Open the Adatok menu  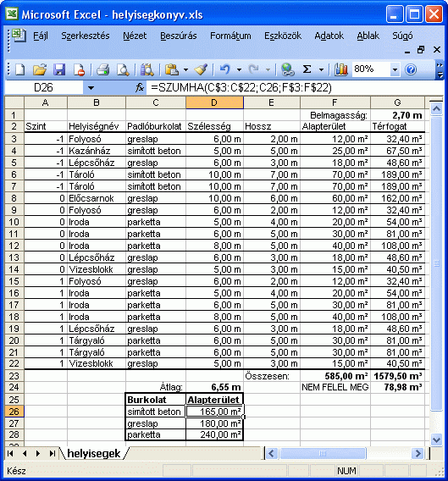pyautogui.click(x=329, y=36)
